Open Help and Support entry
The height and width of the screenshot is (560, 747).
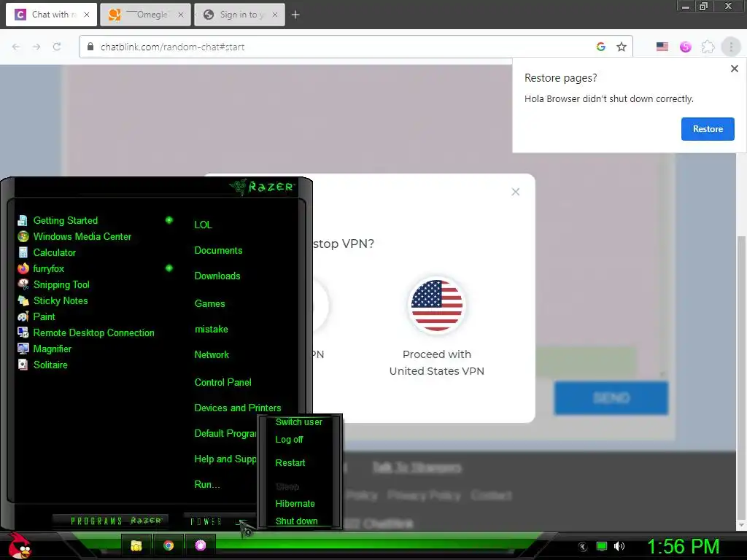[x=225, y=459]
